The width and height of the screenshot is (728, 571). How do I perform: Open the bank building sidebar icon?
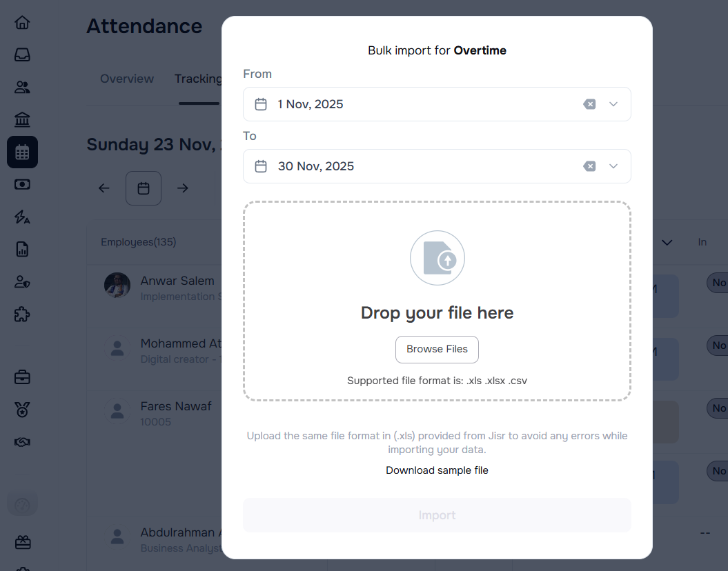22,120
